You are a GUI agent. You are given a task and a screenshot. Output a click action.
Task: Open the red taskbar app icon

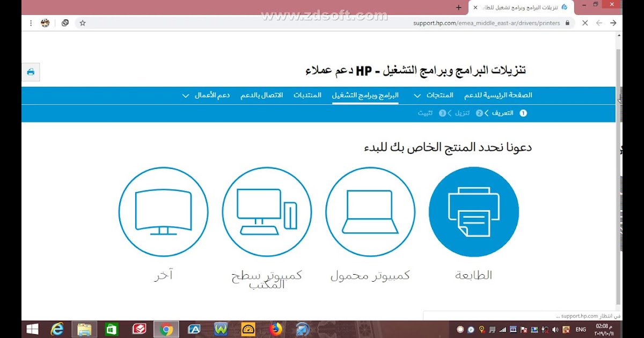click(x=139, y=329)
